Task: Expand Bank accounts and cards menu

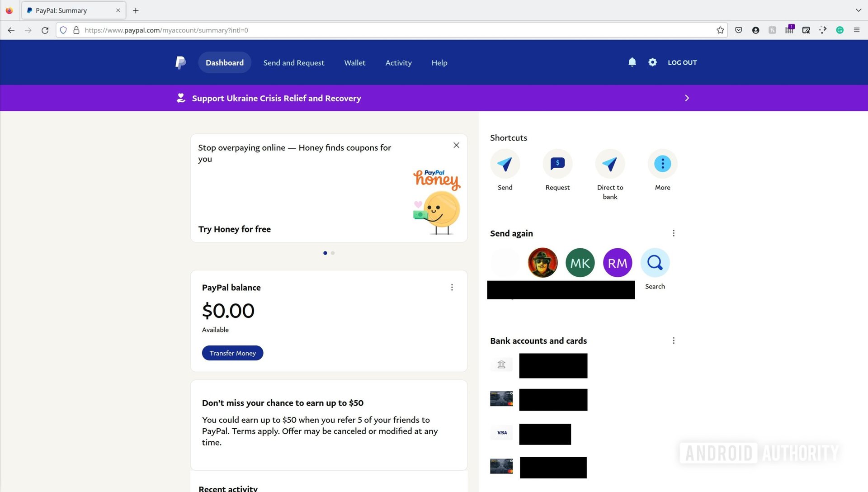Action: pyautogui.click(x=672, y=341)
